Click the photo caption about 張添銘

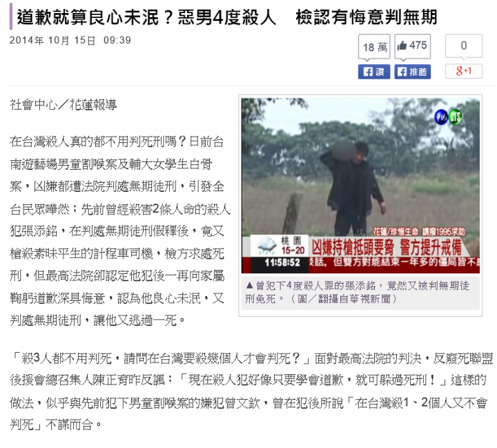click(358, 292)
